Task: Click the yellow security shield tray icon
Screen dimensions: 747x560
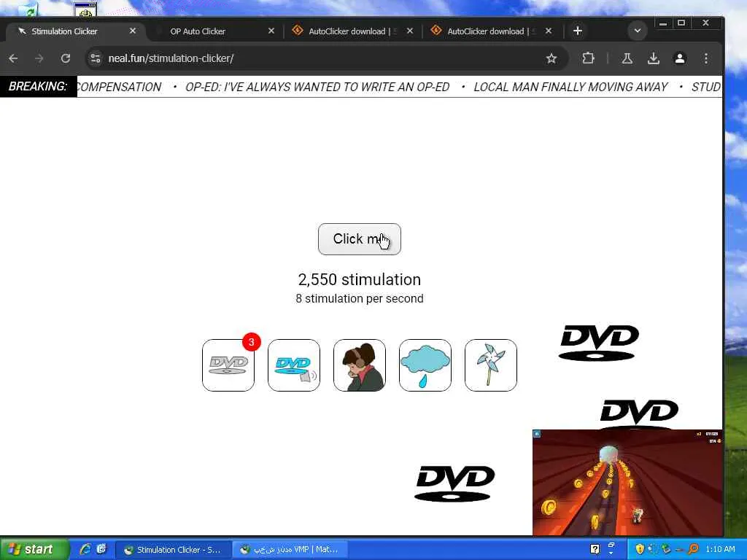Action: (640, 549)
